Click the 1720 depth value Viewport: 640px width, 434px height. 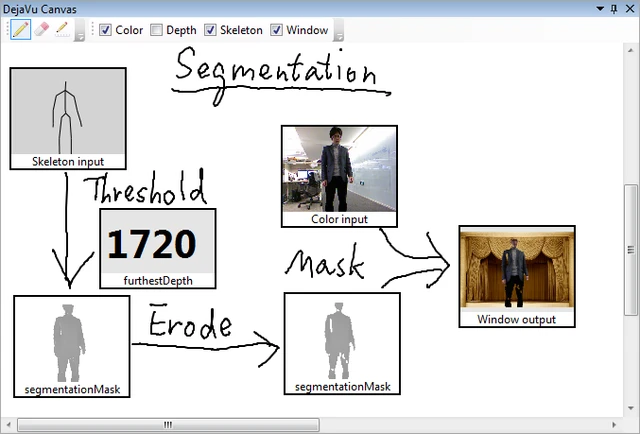pyautogui.click(x=152, y=244)
